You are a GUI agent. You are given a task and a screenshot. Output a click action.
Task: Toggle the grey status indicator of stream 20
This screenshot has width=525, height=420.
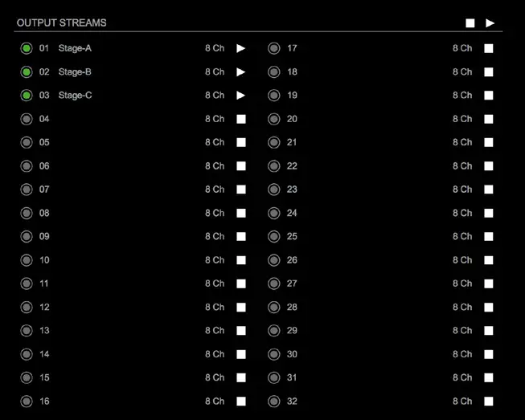274,119
